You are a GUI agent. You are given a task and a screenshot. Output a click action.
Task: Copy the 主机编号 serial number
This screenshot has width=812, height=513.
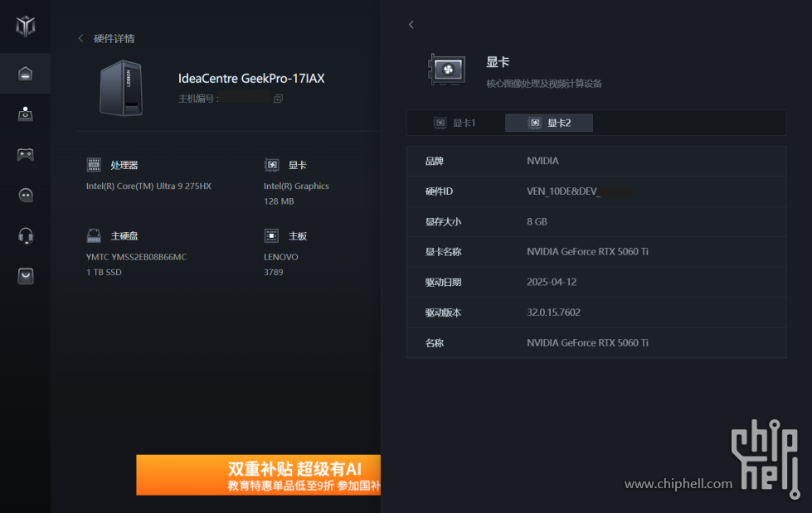coord(278,99)
